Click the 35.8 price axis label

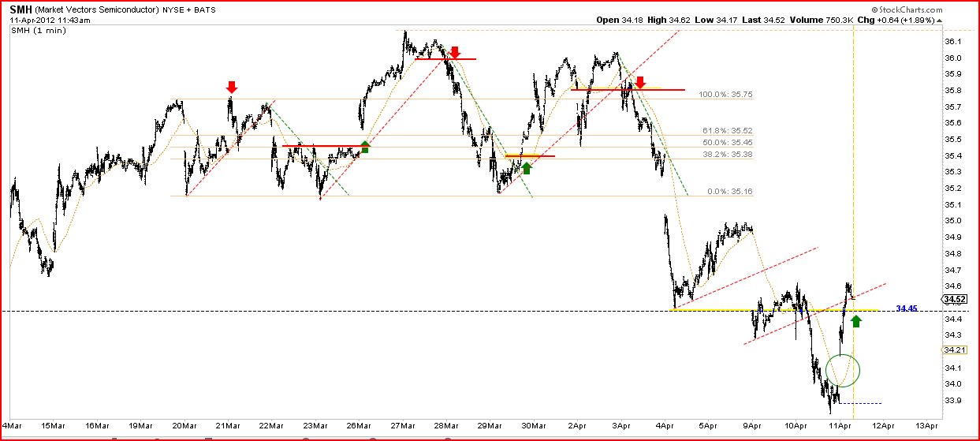(952, 91)
